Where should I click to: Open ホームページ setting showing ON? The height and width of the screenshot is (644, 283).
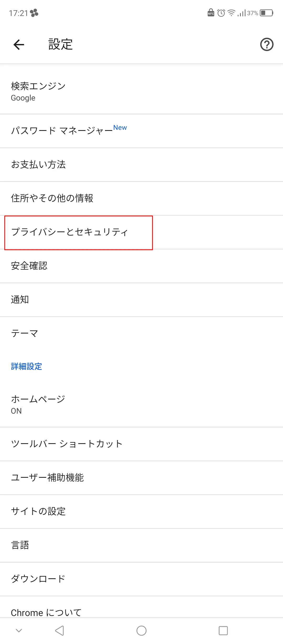(x=141, y=404)
